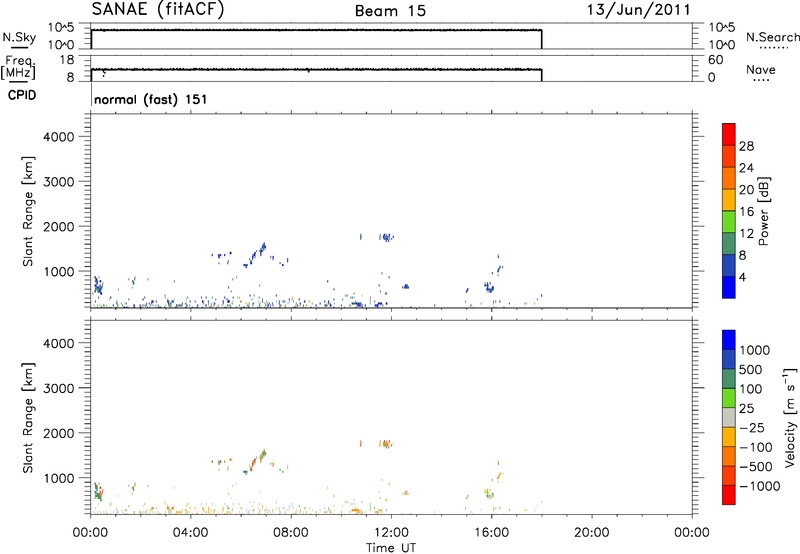Click the '−1000' Velocity colorbar tick
The image size is (800, 554).
[x=759, y=486]
